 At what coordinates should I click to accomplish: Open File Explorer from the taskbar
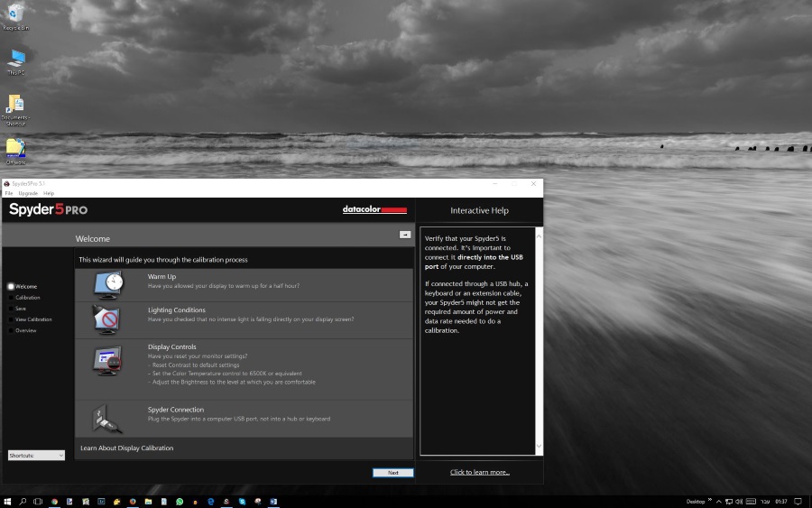click(x=148, y=502)
